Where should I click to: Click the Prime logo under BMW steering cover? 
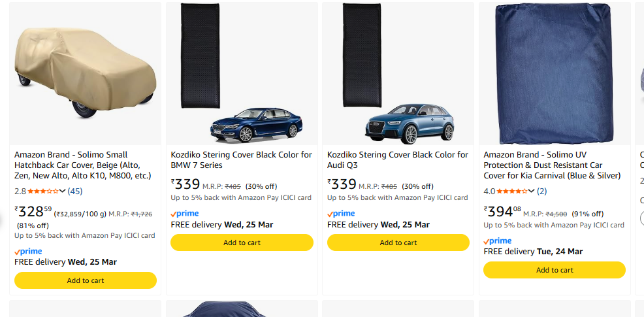[185, 214]
